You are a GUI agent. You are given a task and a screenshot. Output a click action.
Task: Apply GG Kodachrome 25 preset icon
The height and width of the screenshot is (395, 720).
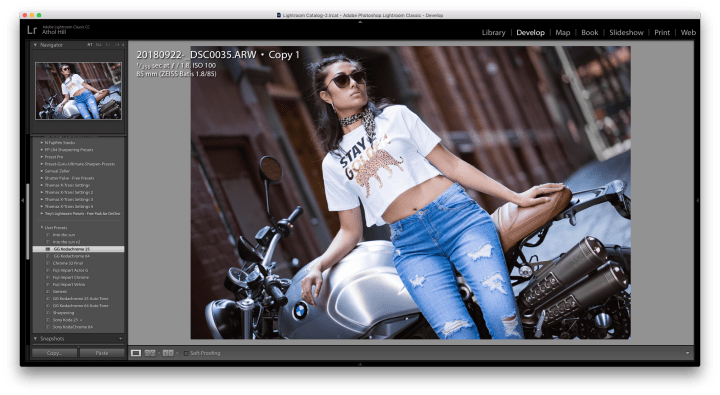(48, 249)
